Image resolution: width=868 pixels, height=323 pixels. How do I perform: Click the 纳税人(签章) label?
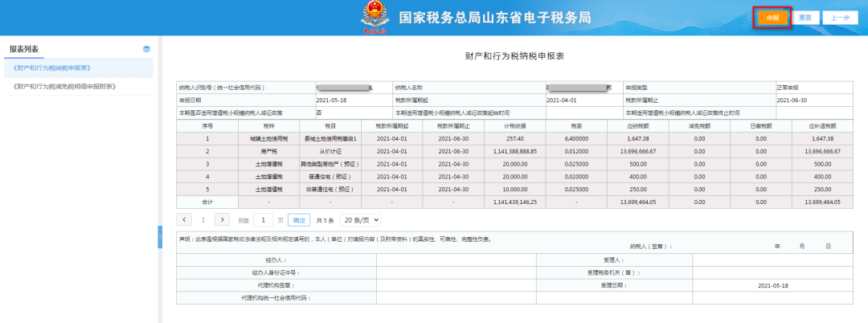(x=650, y=247)
